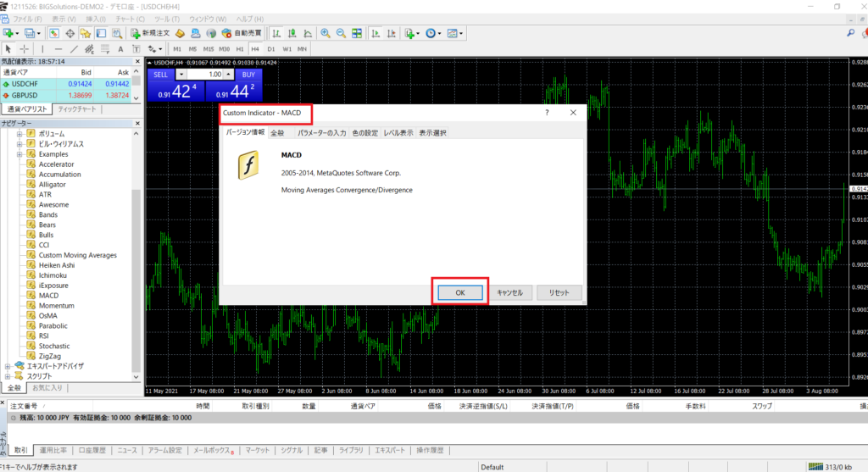
Task: Confirm MACD dialog with OK
Action: (460, 292)
